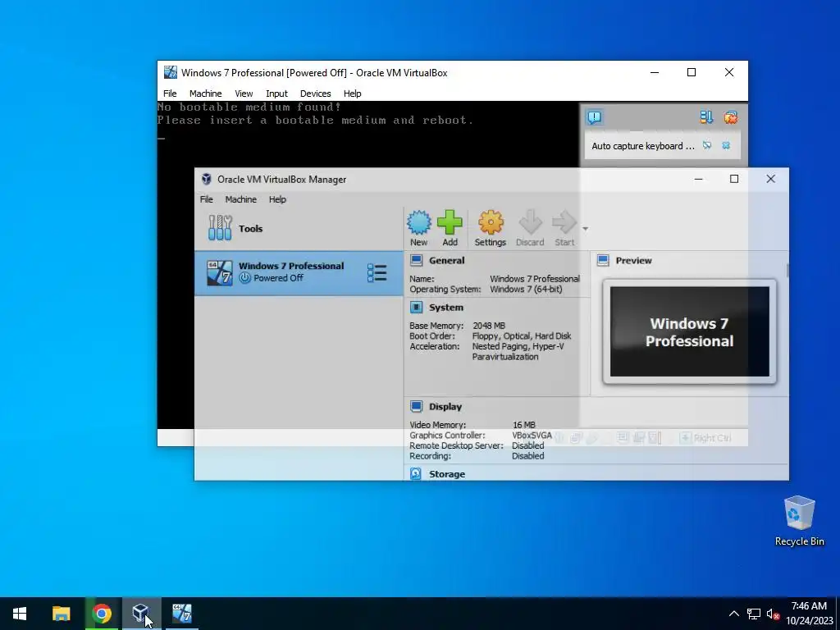This screenshot has width=840, height=630.
Task: Click the Start arrow icon in toolbar
Action: (564, 222)
